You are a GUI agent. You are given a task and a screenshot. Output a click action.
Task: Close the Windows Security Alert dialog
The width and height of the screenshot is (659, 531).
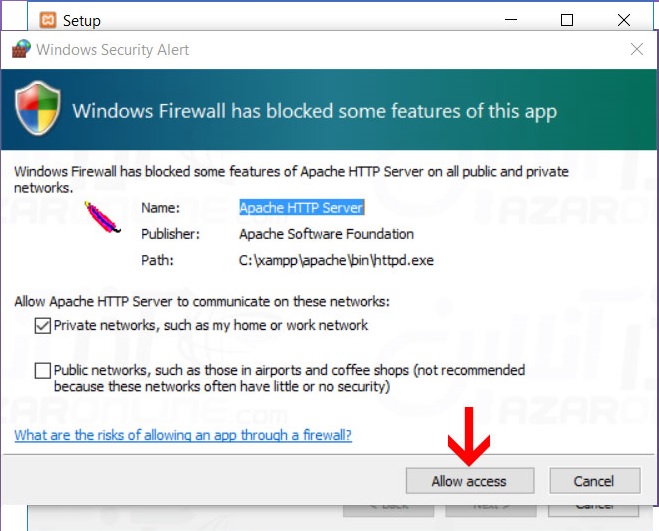pos(637,49)
